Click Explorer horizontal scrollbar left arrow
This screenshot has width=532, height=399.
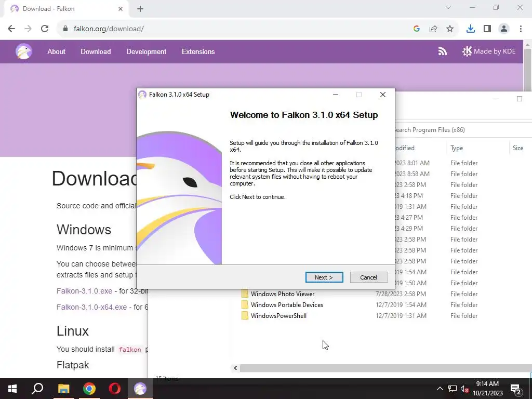[x=235, y=368]
